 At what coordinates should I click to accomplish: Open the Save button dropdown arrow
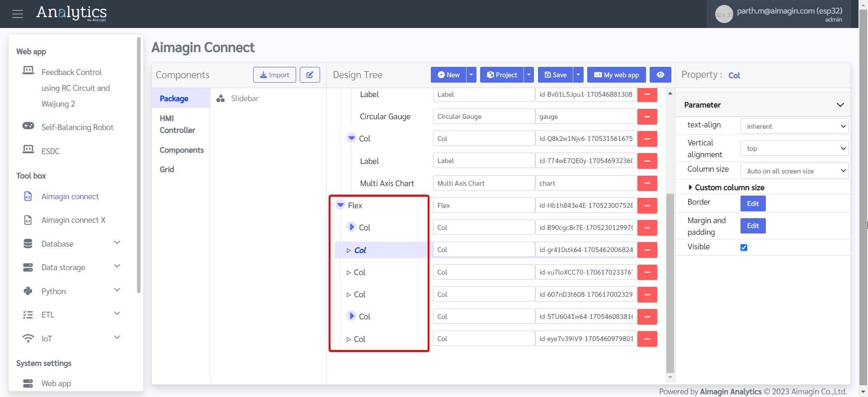pos(578,75)
